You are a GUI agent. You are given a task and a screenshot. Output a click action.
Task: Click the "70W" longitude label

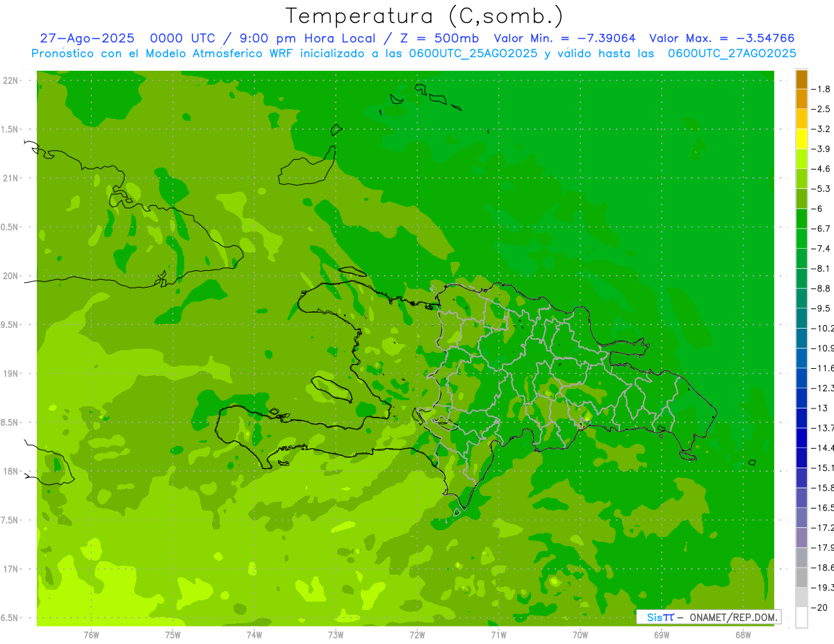pyautogui.click(x=580, y=635)
